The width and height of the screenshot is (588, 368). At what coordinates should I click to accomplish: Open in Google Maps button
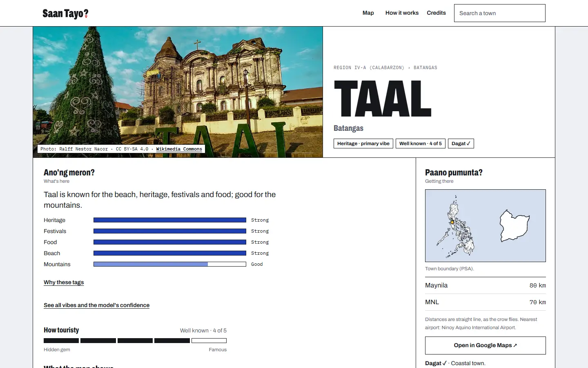point(486,346)
